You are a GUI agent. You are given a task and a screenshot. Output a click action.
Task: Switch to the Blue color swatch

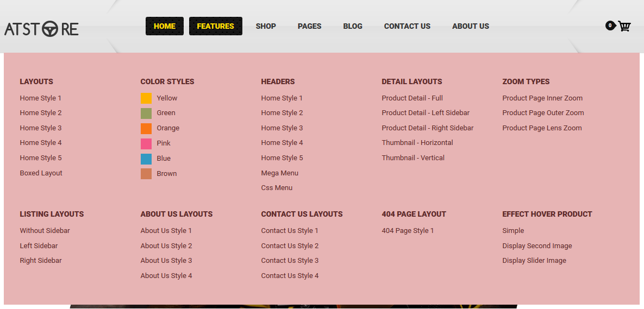146,159
